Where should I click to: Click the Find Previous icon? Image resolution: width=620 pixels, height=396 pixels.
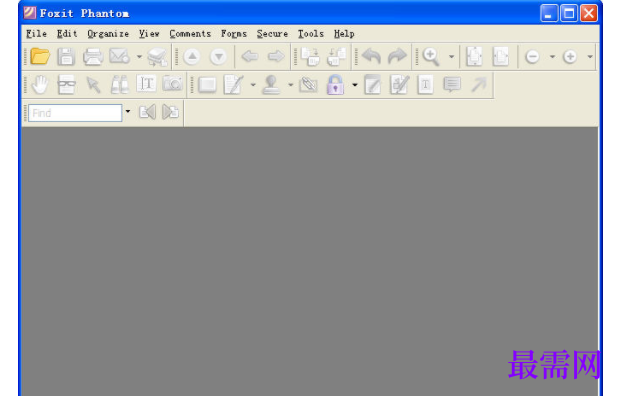147,112
